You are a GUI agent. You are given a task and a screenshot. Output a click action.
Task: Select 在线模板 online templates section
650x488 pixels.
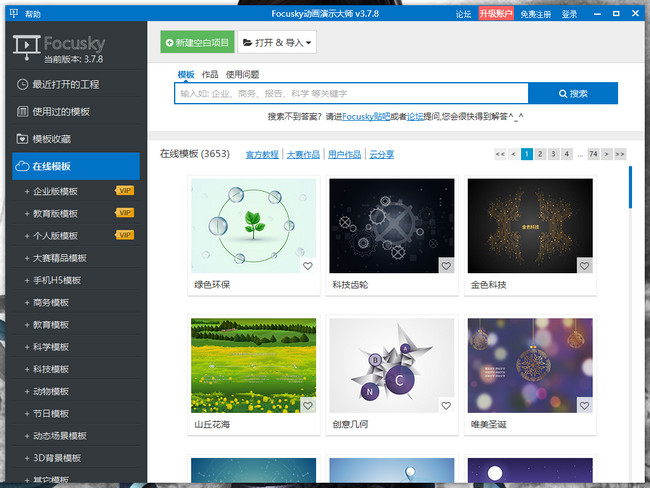tap(76, 166)
